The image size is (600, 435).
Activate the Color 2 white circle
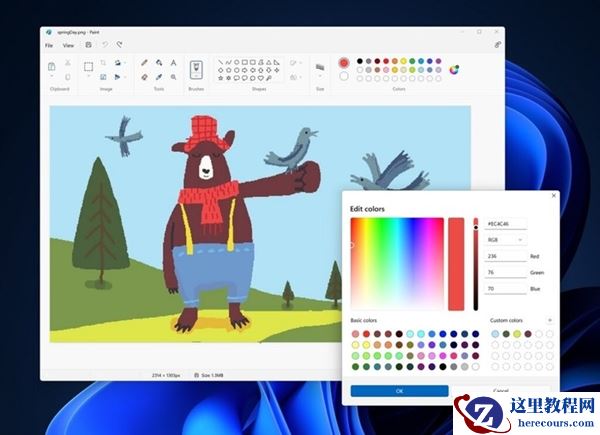click(344, 76)
